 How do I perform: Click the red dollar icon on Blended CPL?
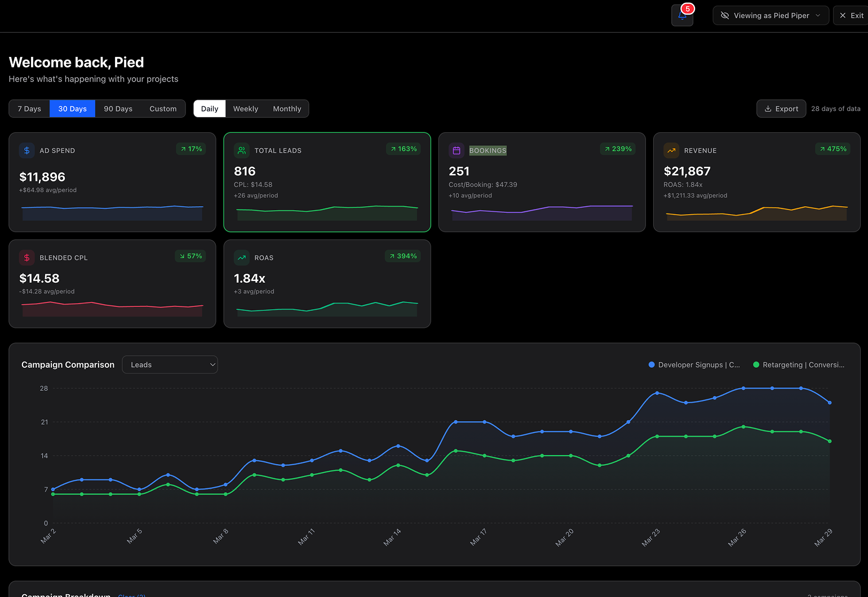26,257
